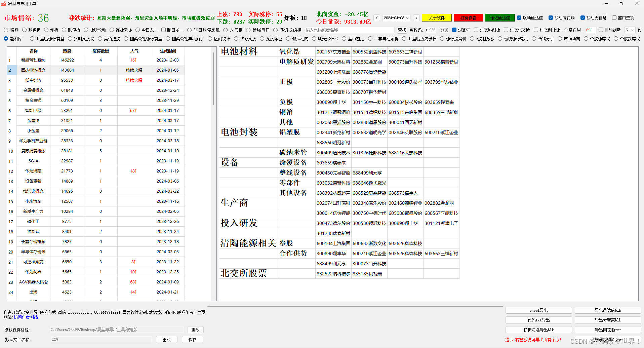Viewport: 644px width, 348px height.
Task: Click the 导出通达信blk button
Action: tap(608, 310)
